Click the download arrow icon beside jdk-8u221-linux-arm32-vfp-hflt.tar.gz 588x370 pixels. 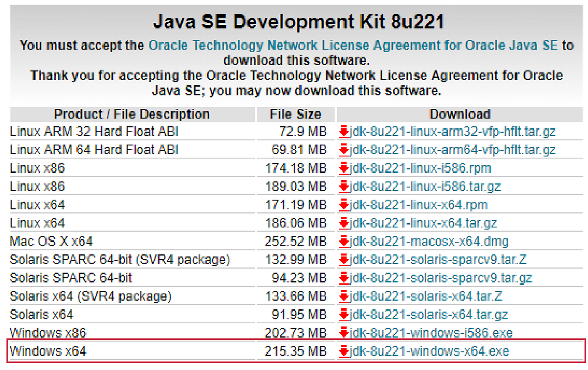tap(344, 132)
